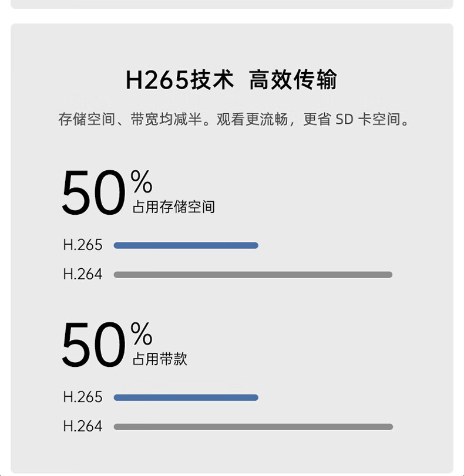Click the subtitle about halved storage and bandwidth
The height and width of the screenshot is (476, 464).
tap(233, 119)
